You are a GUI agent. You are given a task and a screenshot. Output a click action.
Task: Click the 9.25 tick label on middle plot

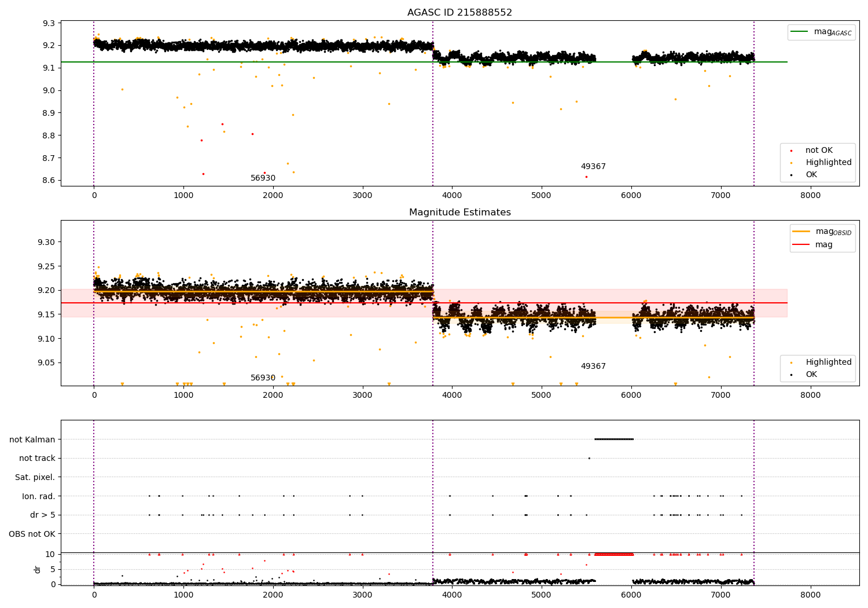tap(47, 266)
